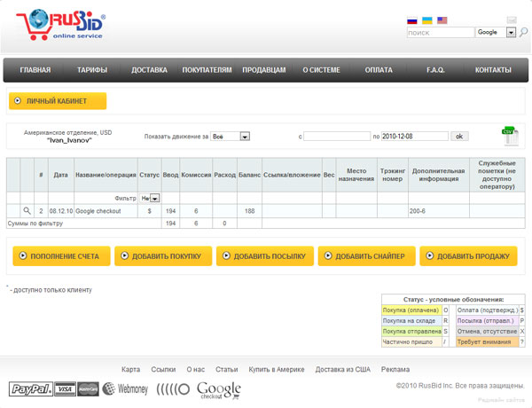Click the PayPal payment logo

tap(31, 389)
